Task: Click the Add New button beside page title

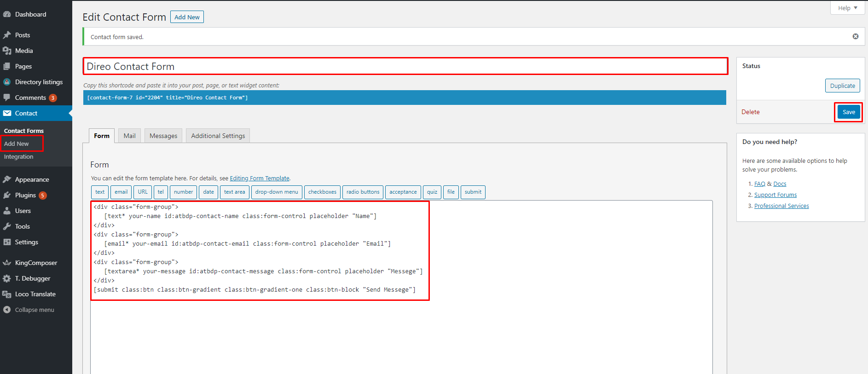Action: 187,17
